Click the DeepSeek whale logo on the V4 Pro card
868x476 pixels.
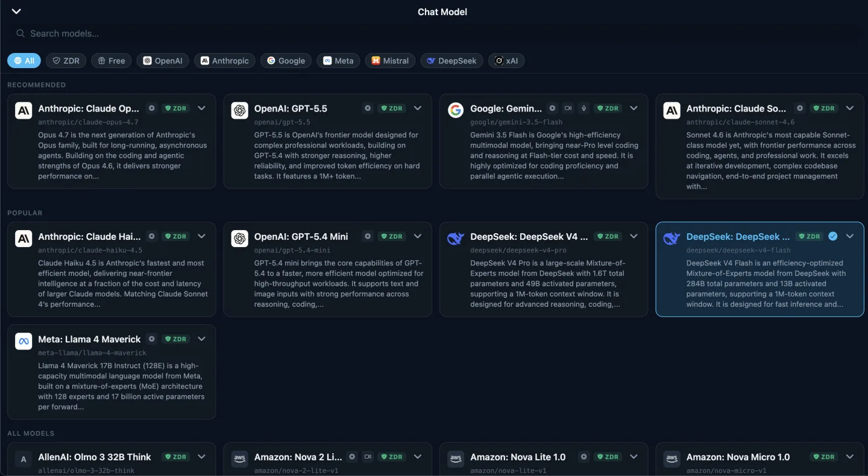coord(456,239)
